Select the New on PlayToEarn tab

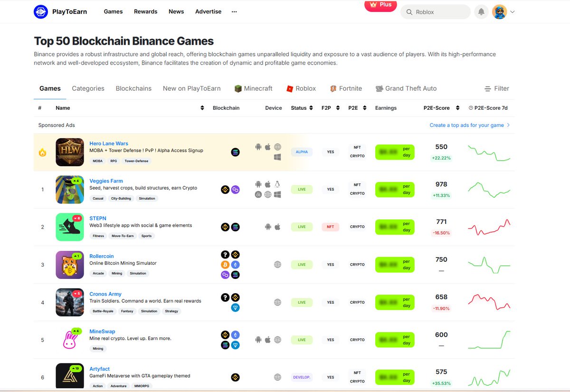click(x=191, y=88)
